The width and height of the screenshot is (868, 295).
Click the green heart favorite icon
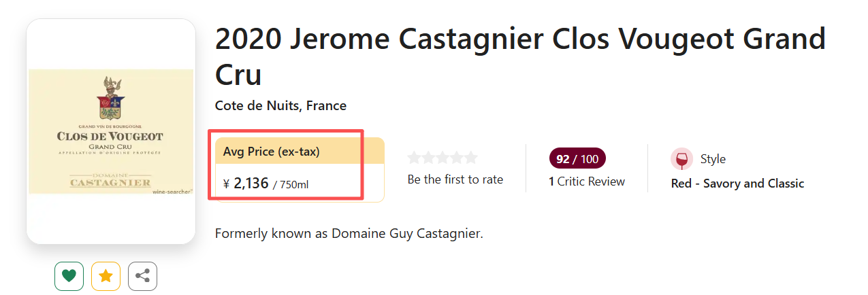(69, 276)
